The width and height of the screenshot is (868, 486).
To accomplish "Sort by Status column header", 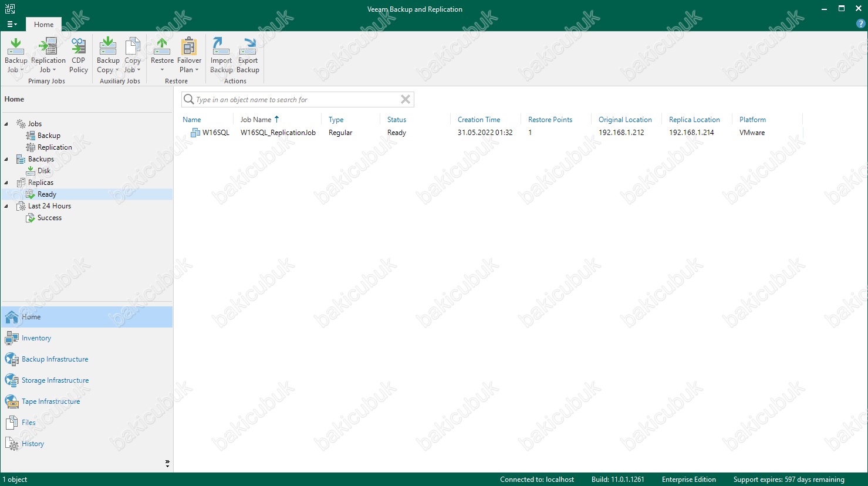I will coord(397,120).
